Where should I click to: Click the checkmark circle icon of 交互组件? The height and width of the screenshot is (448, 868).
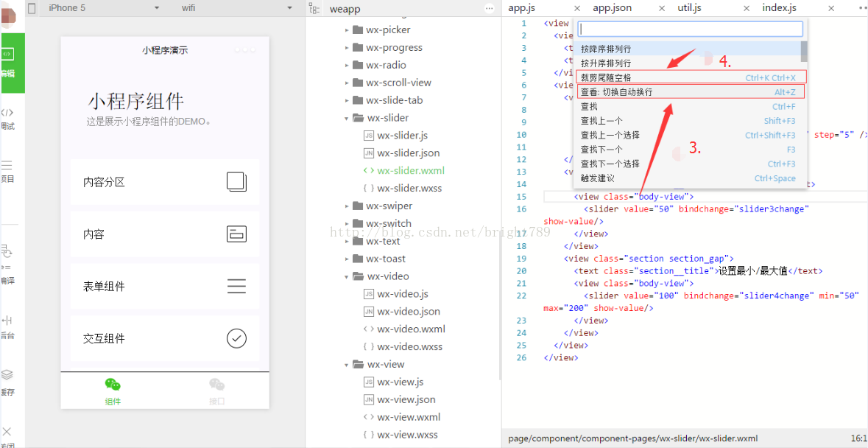tap(236, 338)
